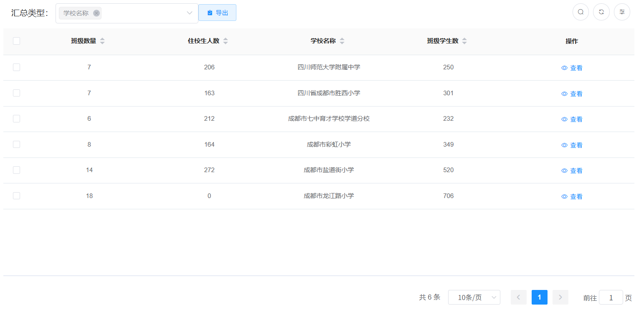Click 查看 for 四川省成都市胜西小学
This screenshot has width=644, height=310.
[572, 94]
